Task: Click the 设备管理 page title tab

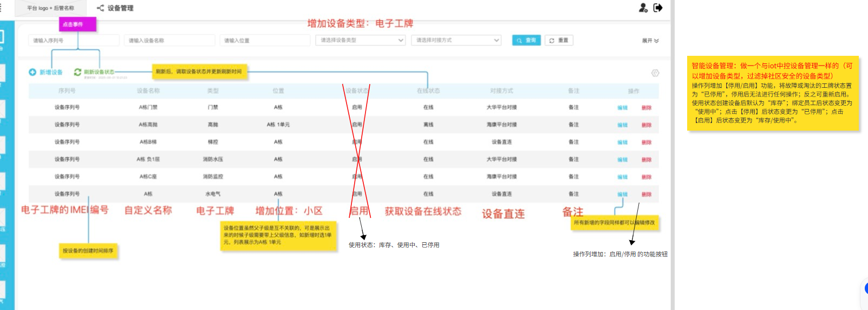Action: (x=120, y=8)
